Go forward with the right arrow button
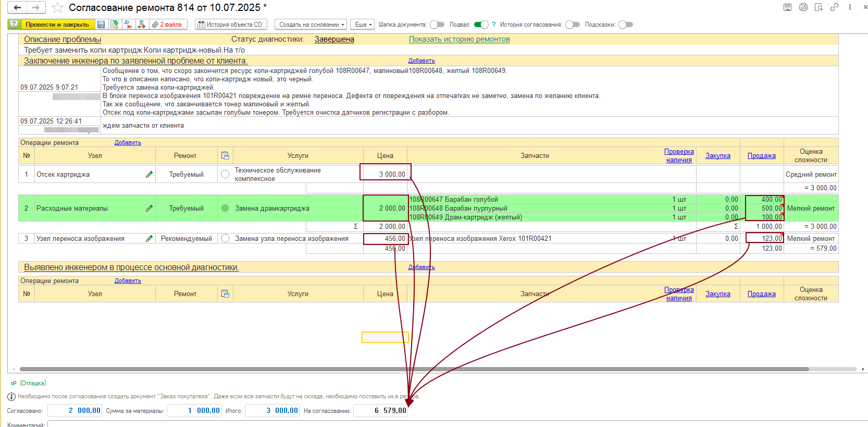Viewport: 868px width, 427px height. click(35, 7)
